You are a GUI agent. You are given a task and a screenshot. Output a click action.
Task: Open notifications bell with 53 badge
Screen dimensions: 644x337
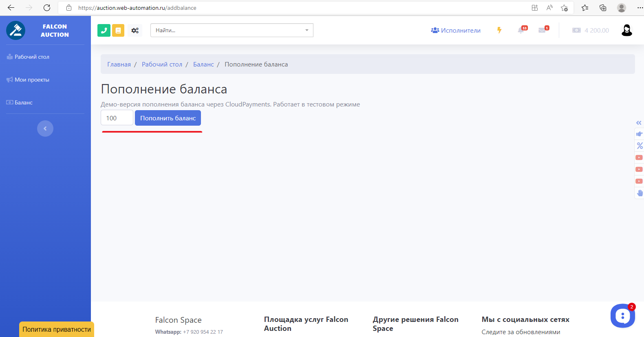[522, 30]
